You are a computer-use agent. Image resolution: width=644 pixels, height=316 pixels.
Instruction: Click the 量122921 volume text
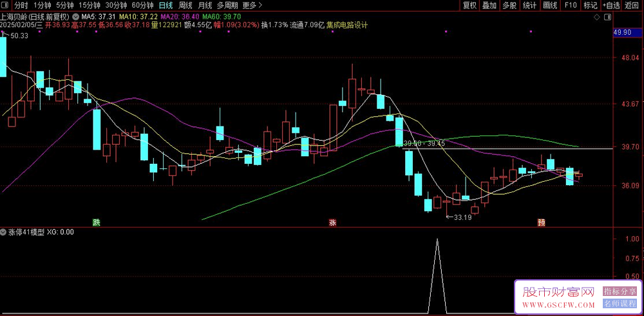167,25
